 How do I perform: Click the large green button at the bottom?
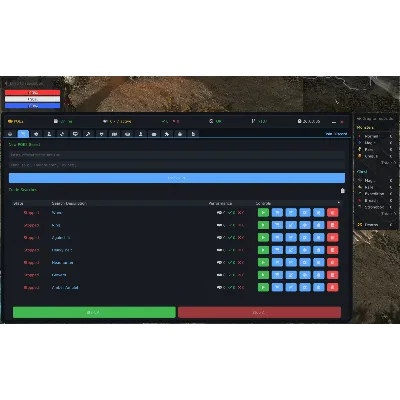tap(94, 312)
